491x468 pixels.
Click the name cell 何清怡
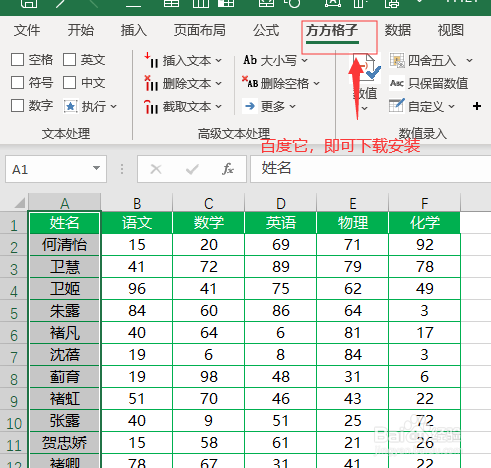point(64,245)
